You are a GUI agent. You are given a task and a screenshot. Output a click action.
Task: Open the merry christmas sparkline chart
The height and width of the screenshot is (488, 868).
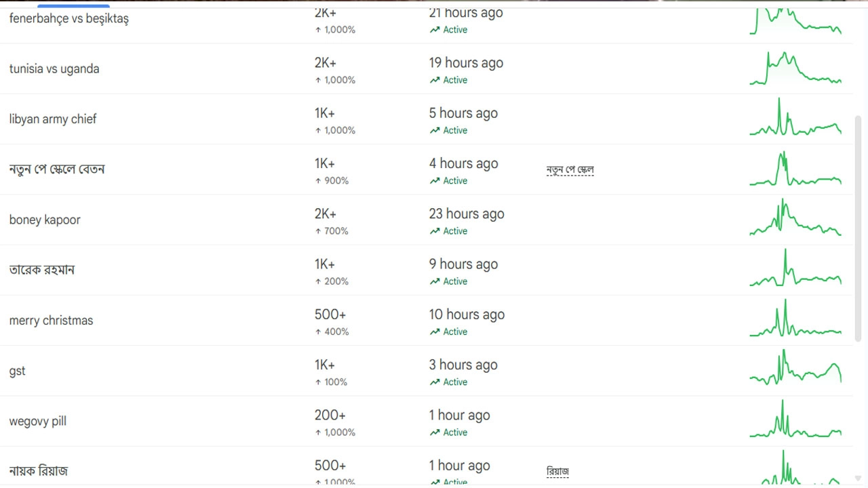point(795,320)
